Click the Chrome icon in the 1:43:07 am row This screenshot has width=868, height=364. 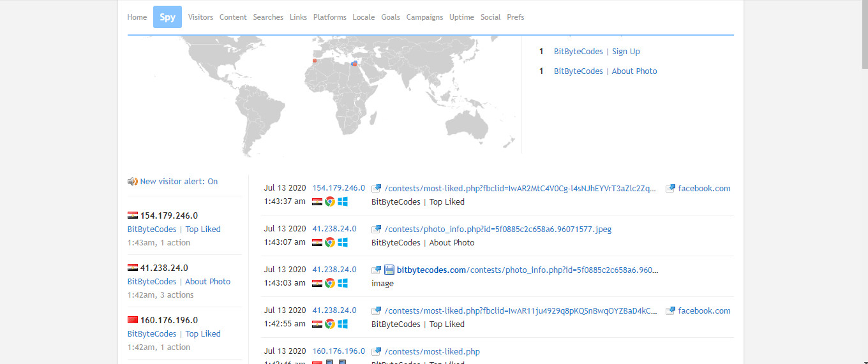click(x=330, y=243)
